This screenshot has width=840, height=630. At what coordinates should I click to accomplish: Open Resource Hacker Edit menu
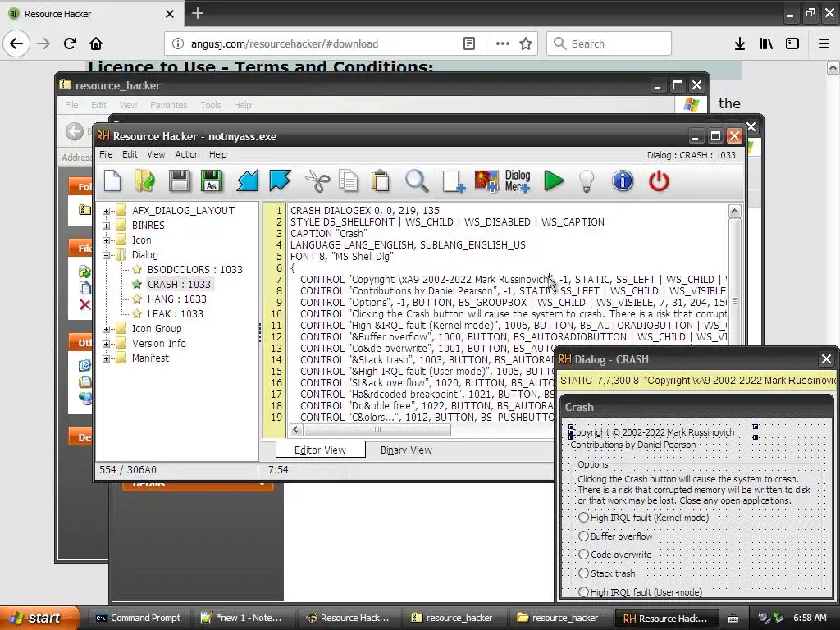[130, 154]
